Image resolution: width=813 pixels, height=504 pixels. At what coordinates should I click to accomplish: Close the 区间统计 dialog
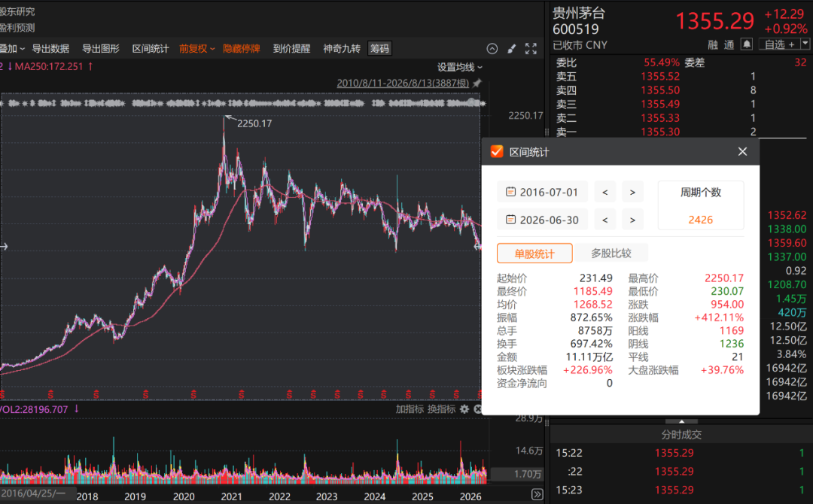coord(742,151)
